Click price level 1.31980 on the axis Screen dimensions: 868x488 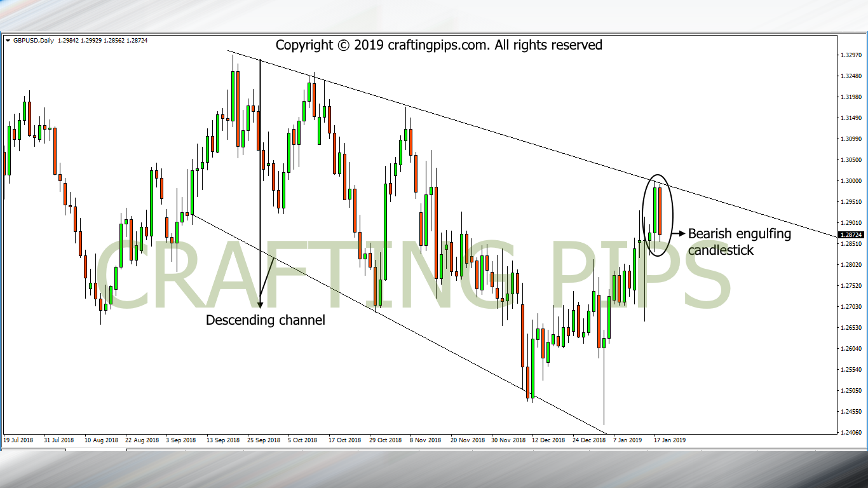pyautogui.click(x=850, y=97)
